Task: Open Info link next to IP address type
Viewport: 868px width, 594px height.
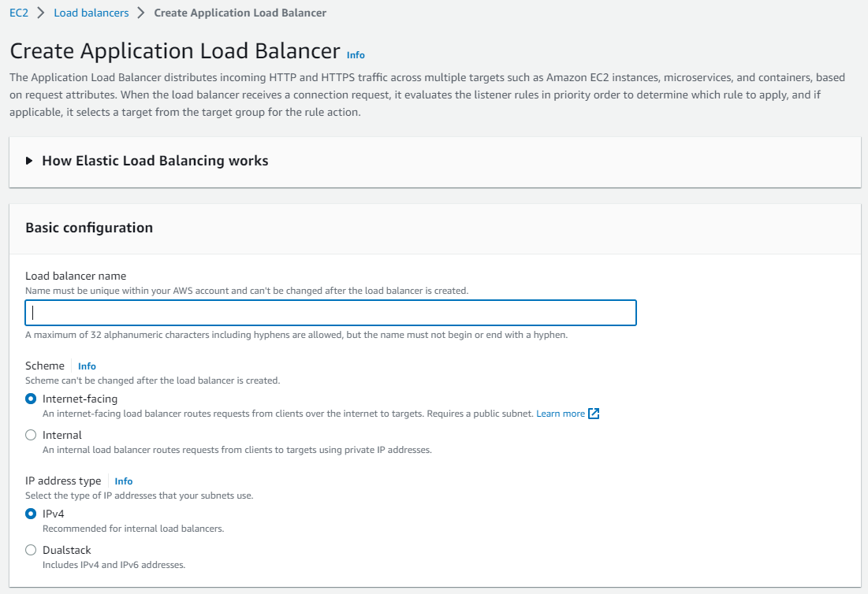Action: (x=124, y=481)
